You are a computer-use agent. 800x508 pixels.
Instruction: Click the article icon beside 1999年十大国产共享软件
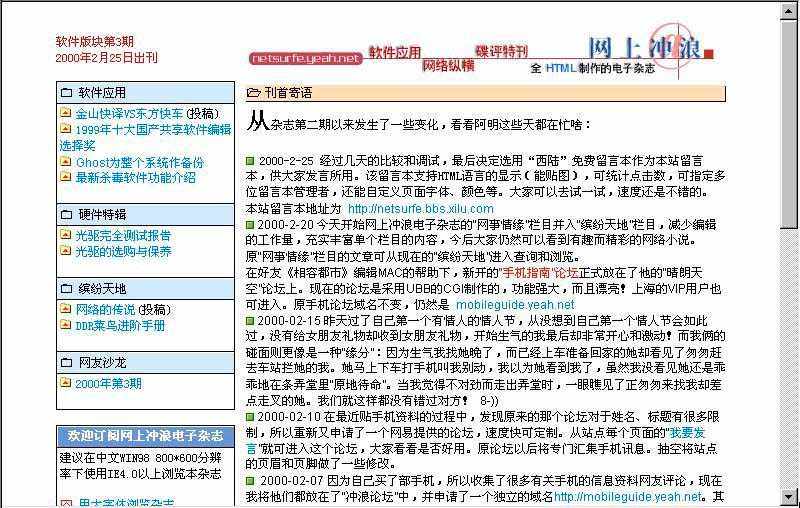click(65, 129)
